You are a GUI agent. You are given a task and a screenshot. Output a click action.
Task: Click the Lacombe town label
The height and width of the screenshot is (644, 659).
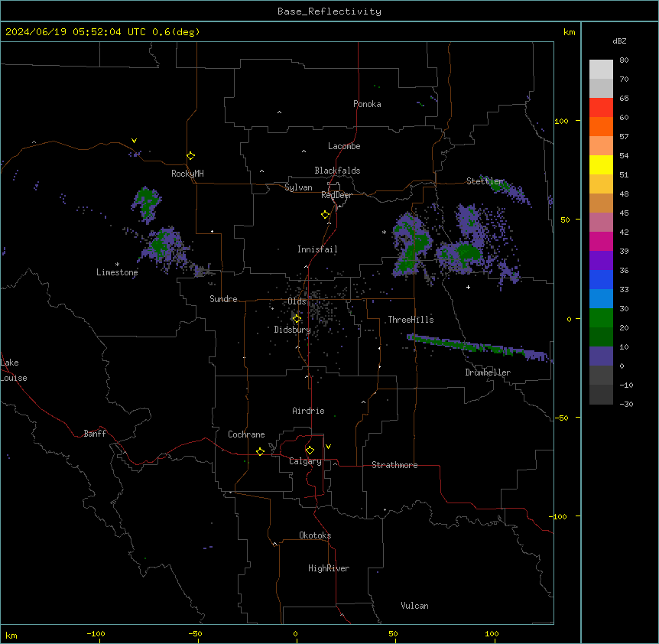tap(344, 146)
